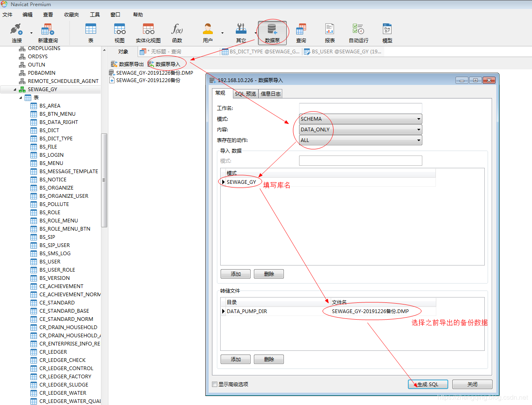Switch to the SQL 预览 tab

(245, 94)
